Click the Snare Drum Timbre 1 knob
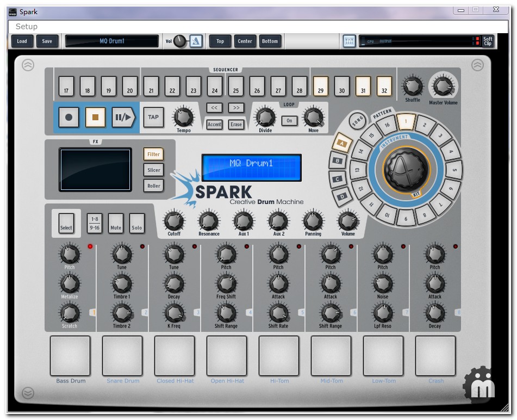This screenshot has height=420, width=517. pyautogui.click(x=122, y=283)
